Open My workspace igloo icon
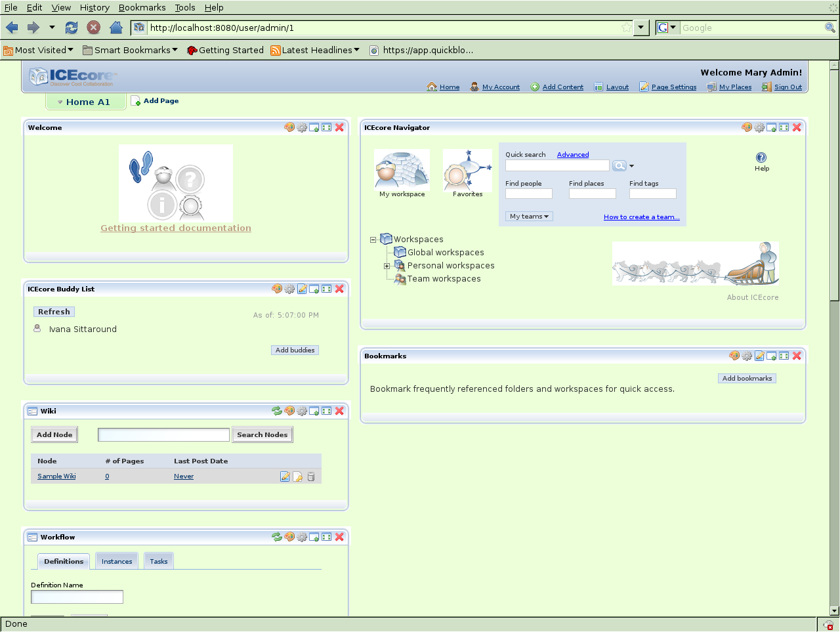 tap(402, 169)
